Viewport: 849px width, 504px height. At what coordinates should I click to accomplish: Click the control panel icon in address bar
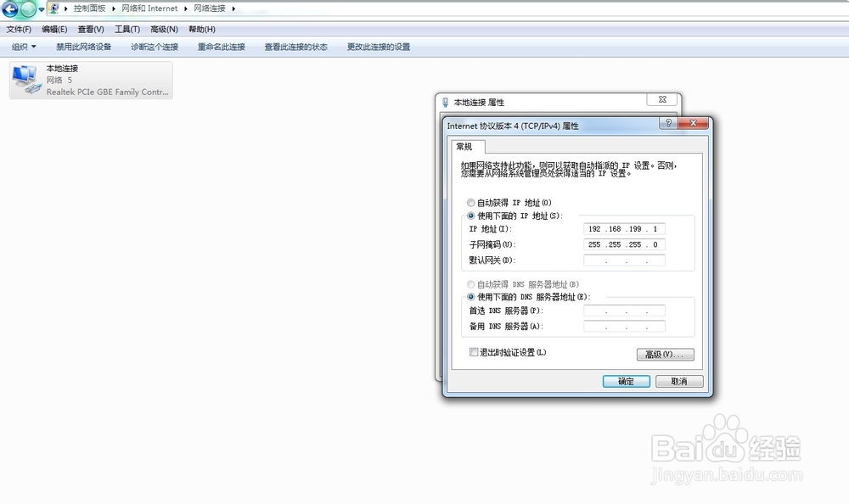(53, 8)
